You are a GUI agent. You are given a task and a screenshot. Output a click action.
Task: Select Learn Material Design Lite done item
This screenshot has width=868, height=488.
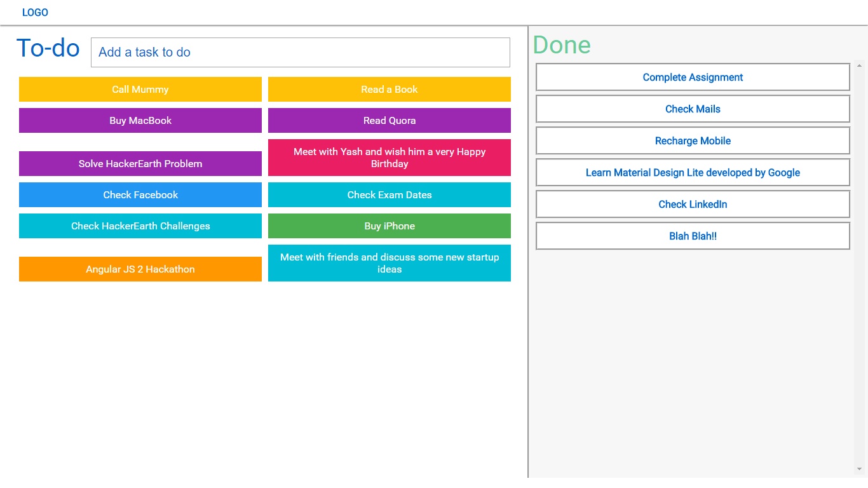693,173
